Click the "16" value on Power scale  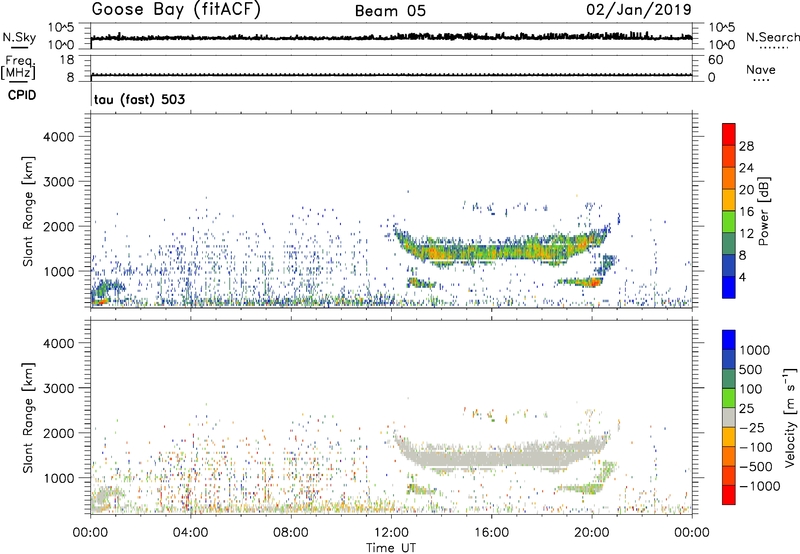pos(746,212)
